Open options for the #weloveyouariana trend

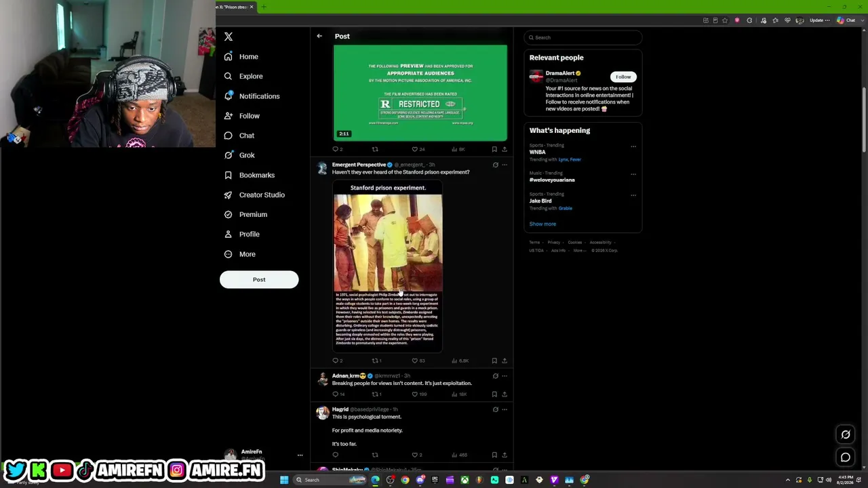pyautogui.click(x=633, y=174)
